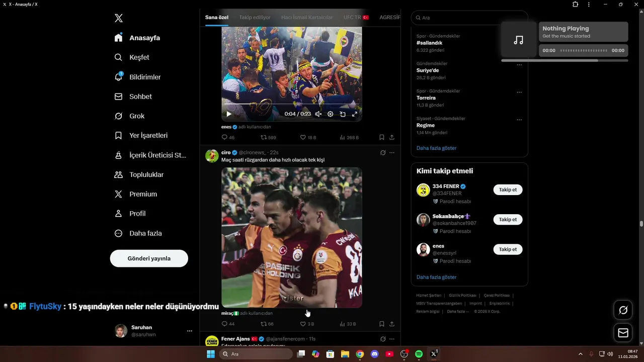Image resolution: width=644 pixels, height=362 pixels.
Task: Open Profil page
Action: 130,214
